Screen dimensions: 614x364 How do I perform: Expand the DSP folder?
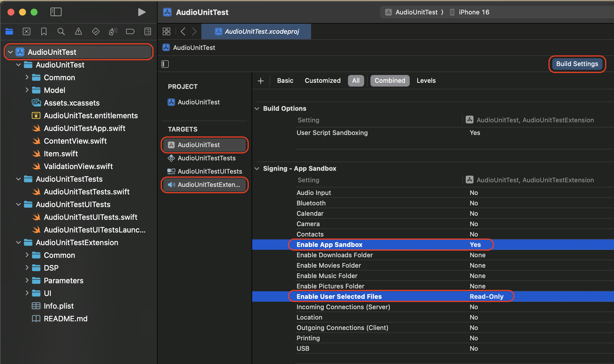27,268
